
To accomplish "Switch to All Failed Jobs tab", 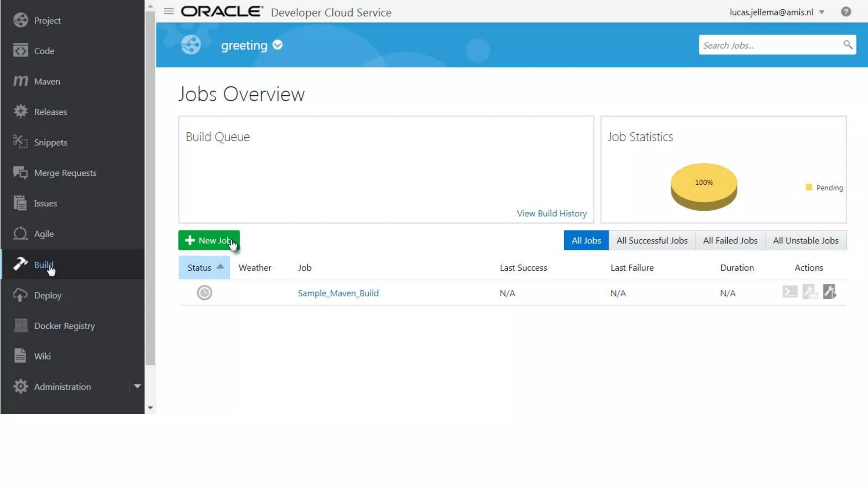I will (x=730, y=241).
